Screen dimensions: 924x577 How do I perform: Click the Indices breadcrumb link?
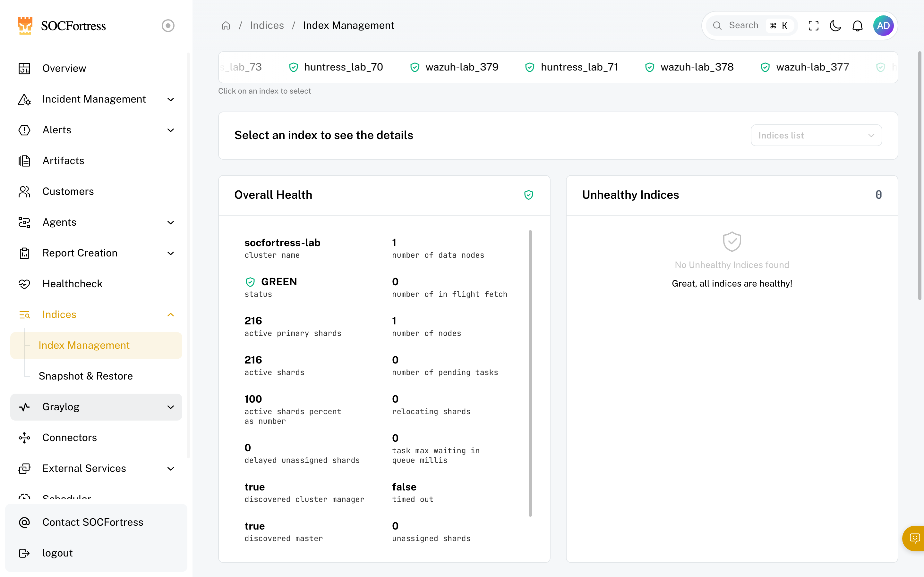point(267,25)
